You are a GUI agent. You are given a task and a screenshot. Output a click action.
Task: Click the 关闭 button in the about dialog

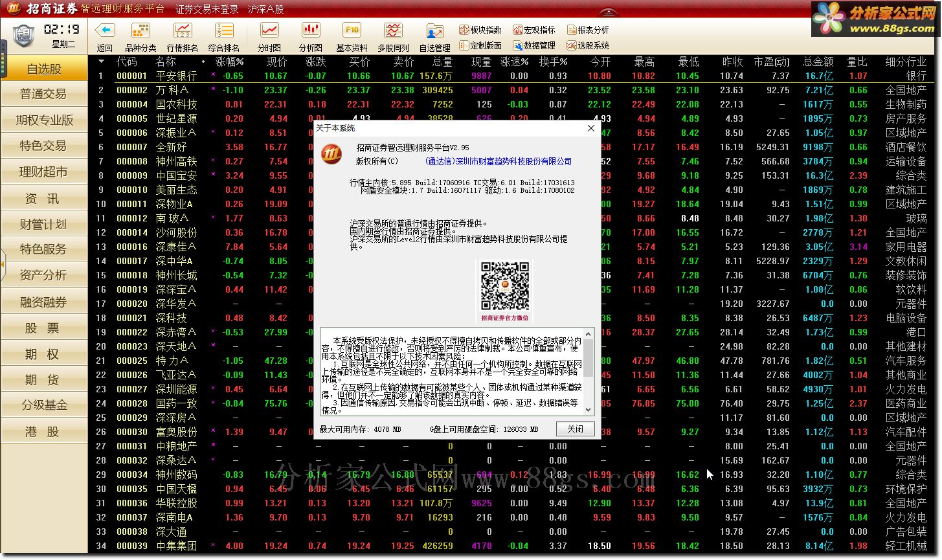click(575, 429)
